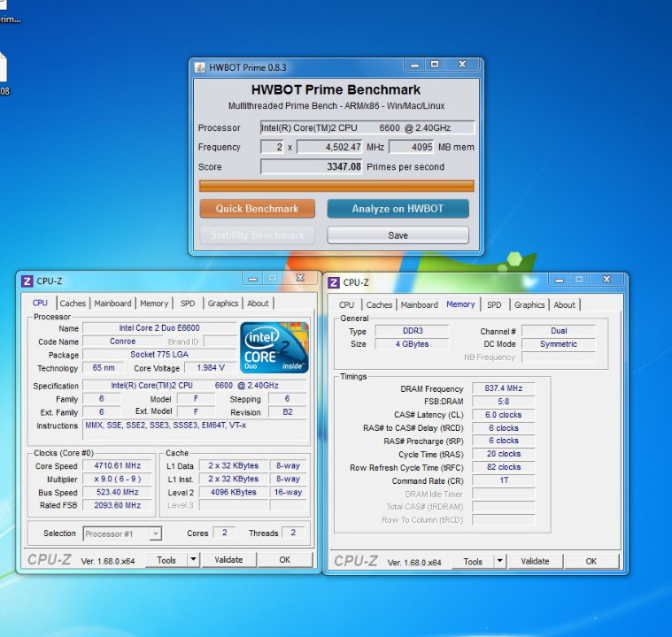672x637 pixels.
Task: Open SPD tab in right CPU-Z
Action: pos(494,304)
